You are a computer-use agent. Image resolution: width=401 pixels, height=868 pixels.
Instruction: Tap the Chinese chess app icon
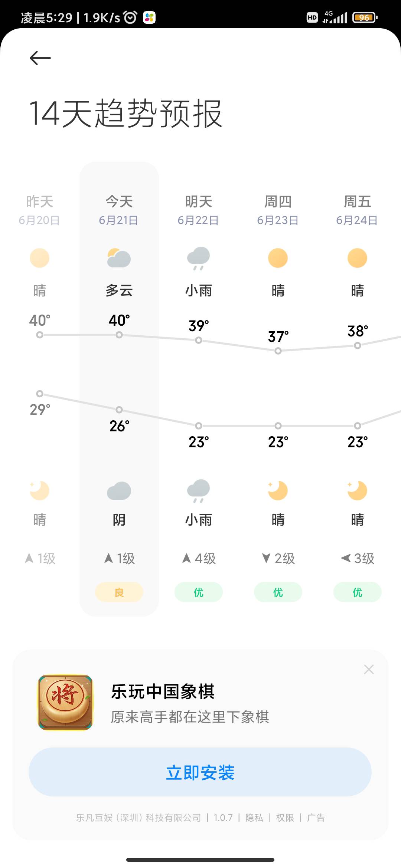[x=65, y=703]
